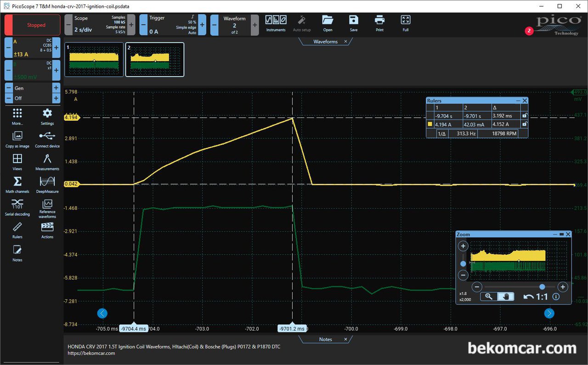Image resolution: width=588 pixels, height=365 pixels.
Task: Increase Channel B range with plus
Action: coord(56,70)
